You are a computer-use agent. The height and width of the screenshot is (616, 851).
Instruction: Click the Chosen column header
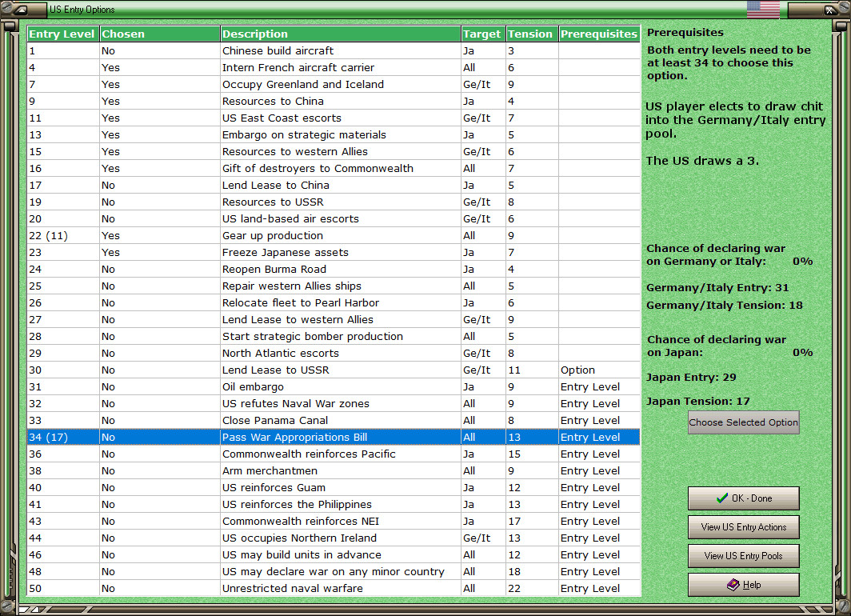click(160, 34)
